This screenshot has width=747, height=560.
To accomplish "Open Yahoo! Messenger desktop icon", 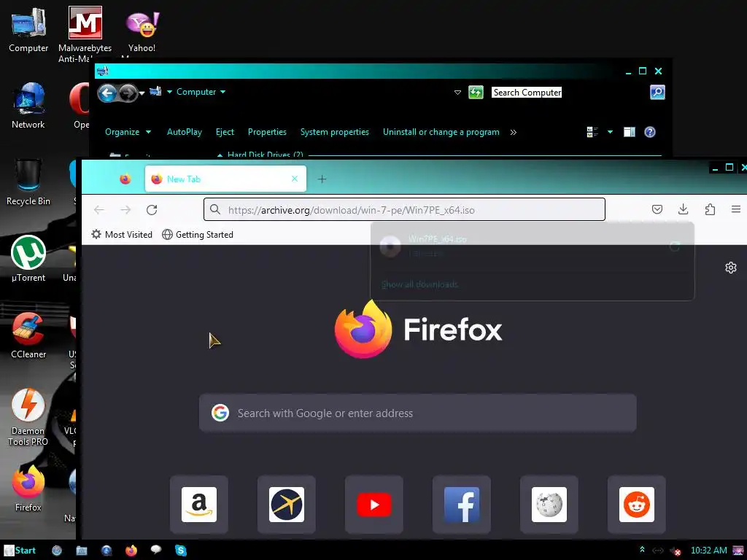I will (x=142, y=31).
